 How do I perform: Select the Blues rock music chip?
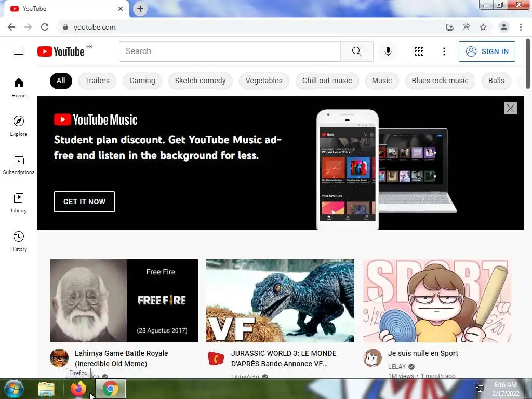point(440,81)
